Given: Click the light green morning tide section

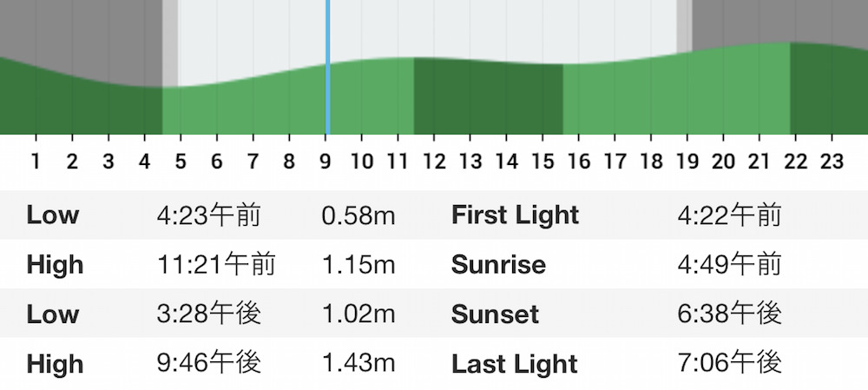Looking at the screenshot, I should (288, 102).
